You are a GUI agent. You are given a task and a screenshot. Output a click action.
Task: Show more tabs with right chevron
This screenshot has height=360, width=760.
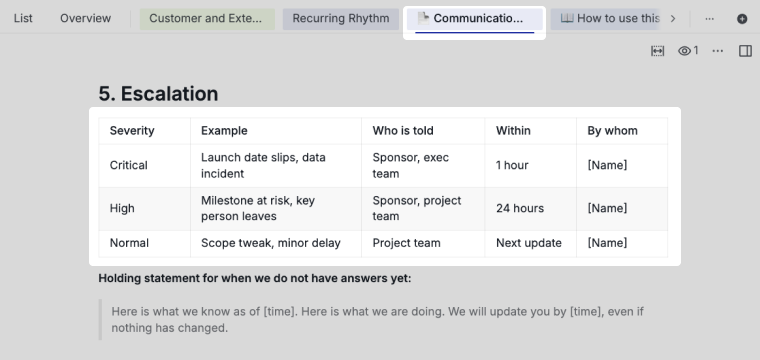[672, 19]
